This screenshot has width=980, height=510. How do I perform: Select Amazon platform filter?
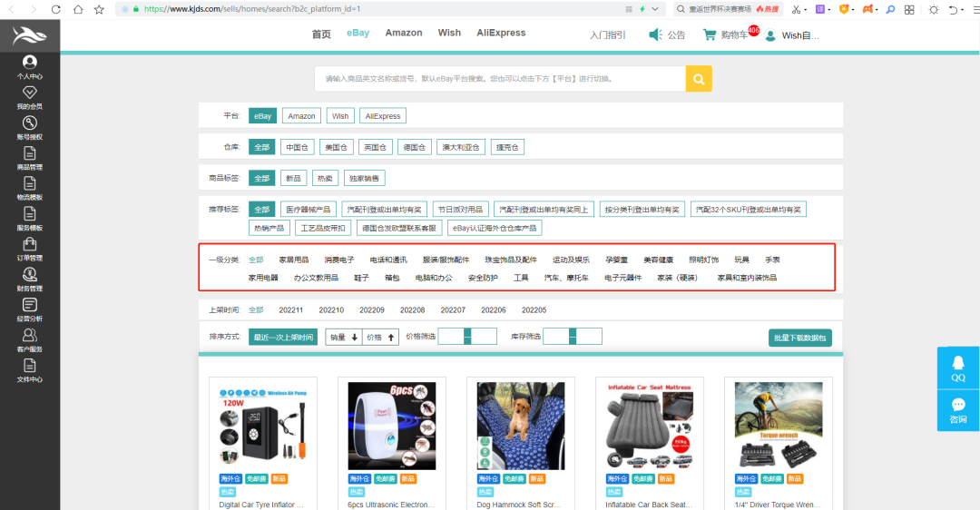pos(301,116)
